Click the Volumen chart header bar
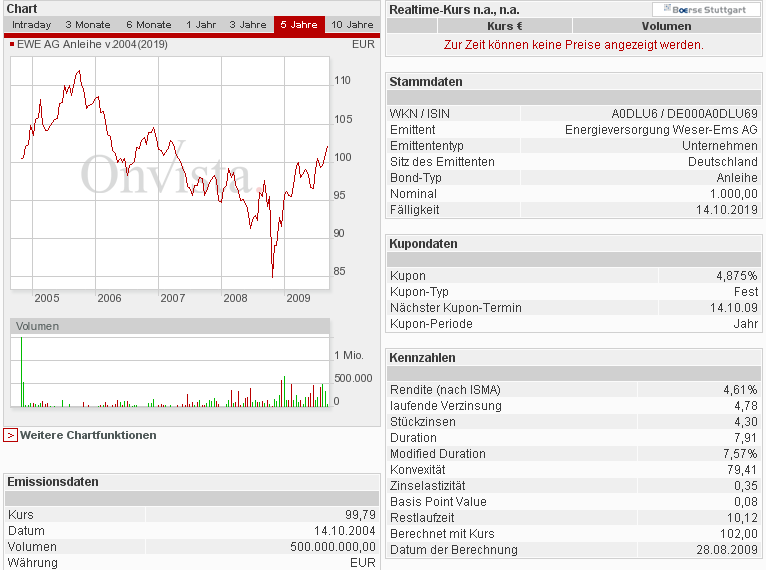Screen dimensions: 766x570 [170, 326]
